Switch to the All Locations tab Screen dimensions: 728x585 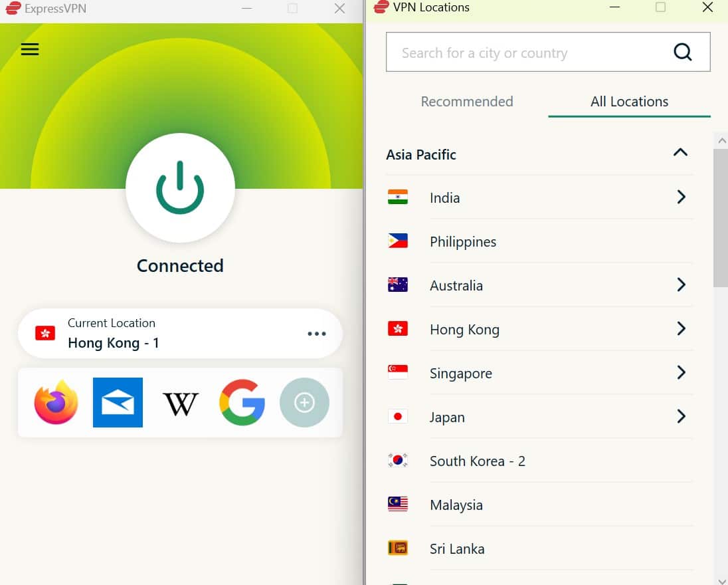pyautogui.click(x=629, y=101)
